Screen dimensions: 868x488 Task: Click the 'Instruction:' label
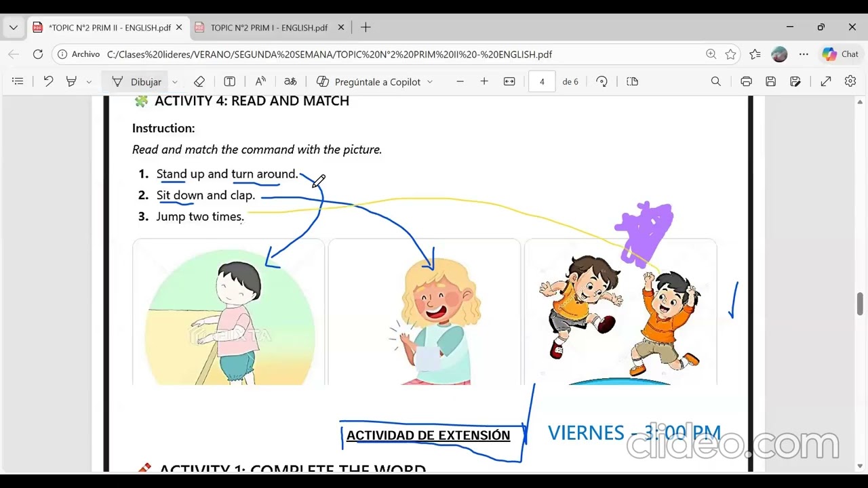click(163, 128)
